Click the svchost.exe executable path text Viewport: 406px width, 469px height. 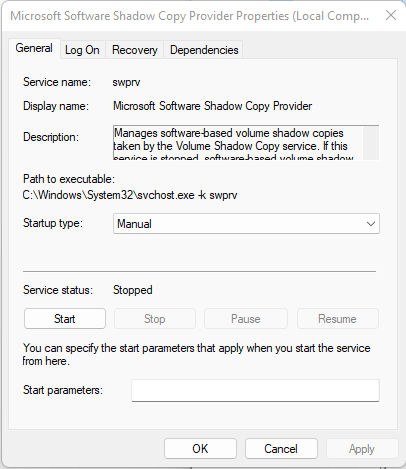click(130, 195)
